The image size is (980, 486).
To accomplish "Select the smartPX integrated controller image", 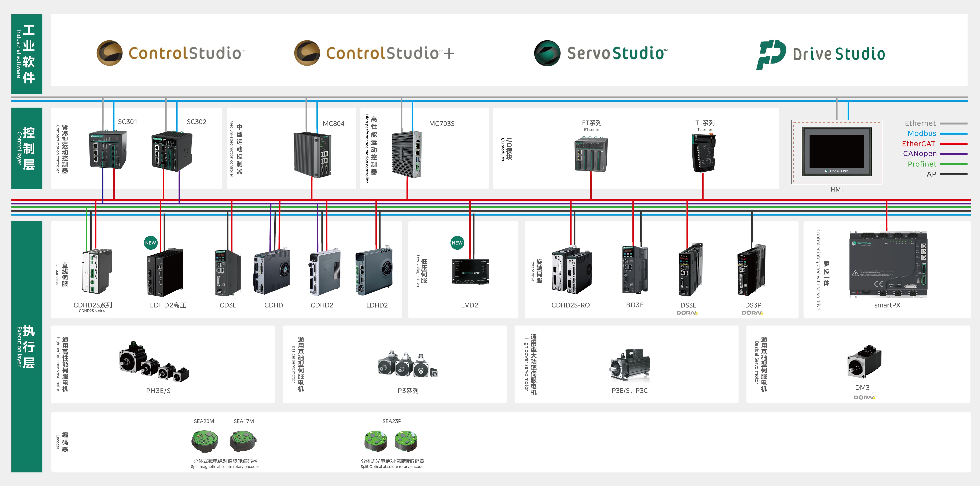I will 888,264.
